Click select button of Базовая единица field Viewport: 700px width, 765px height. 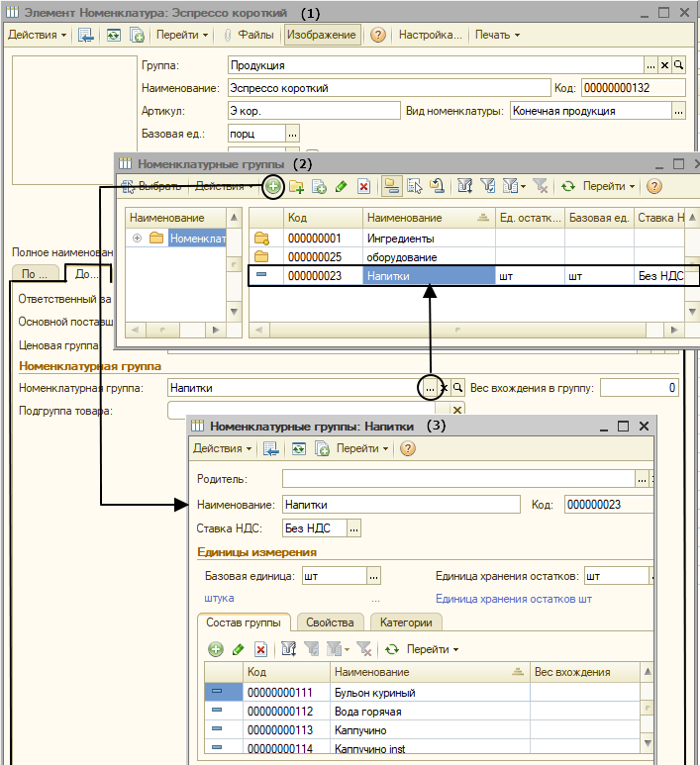373,576
